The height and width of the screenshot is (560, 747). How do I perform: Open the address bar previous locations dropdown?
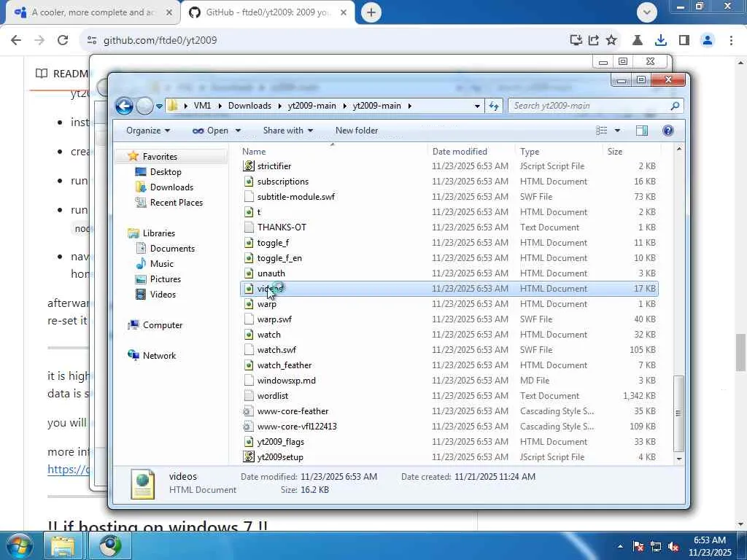[x=477, y=106]
